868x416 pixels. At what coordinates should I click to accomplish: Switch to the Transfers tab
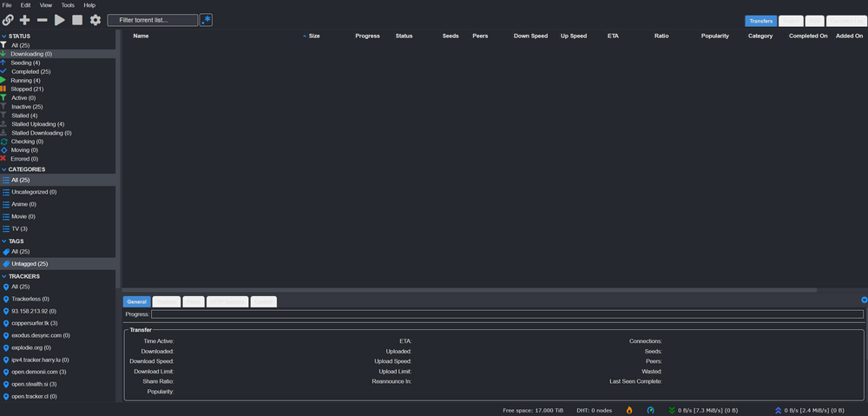point(761,21)
